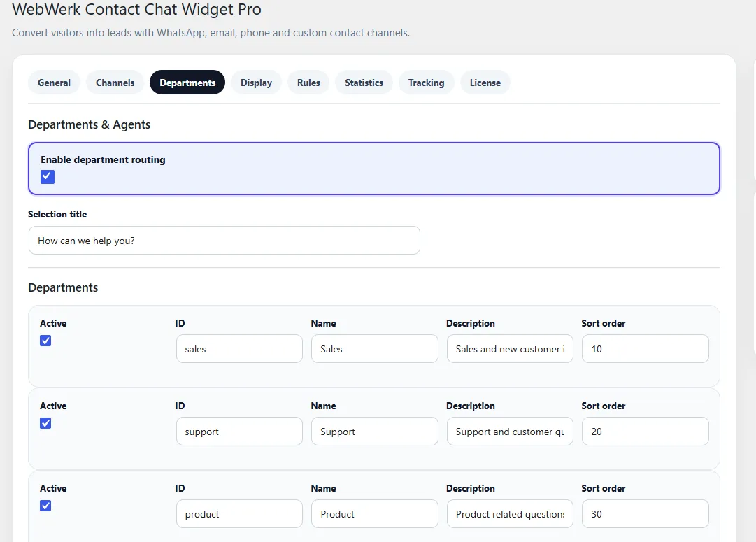
Task: Open the General tab
Action: [54, 83]
